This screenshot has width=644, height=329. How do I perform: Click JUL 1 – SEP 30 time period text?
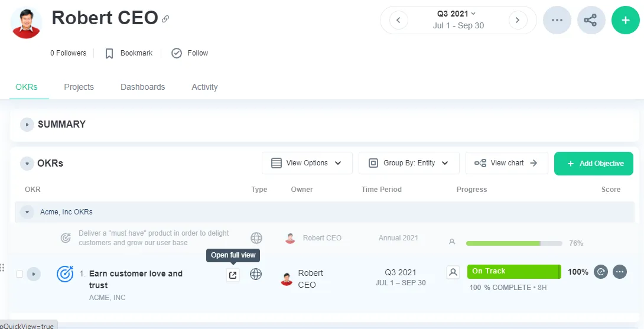coord(401,283)
